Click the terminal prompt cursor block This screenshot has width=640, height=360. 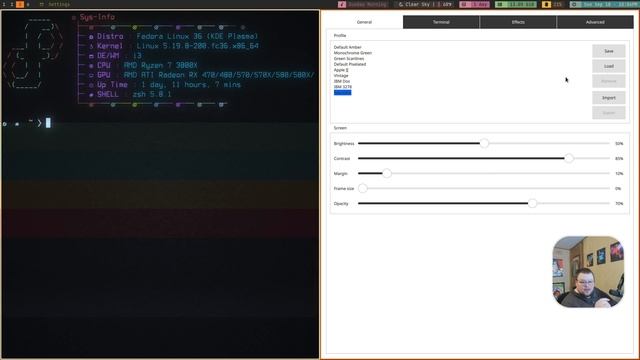click(48, 122)
